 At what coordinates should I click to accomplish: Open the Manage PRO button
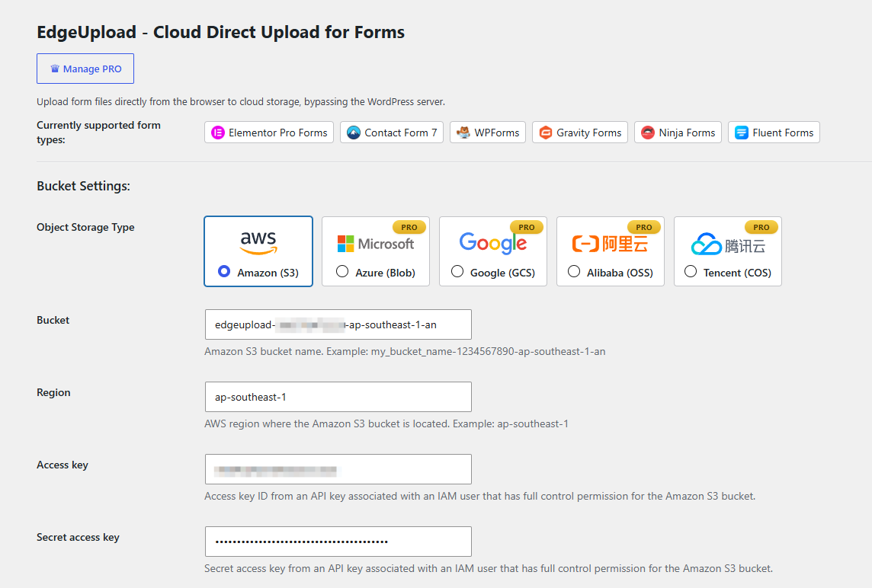85,69
